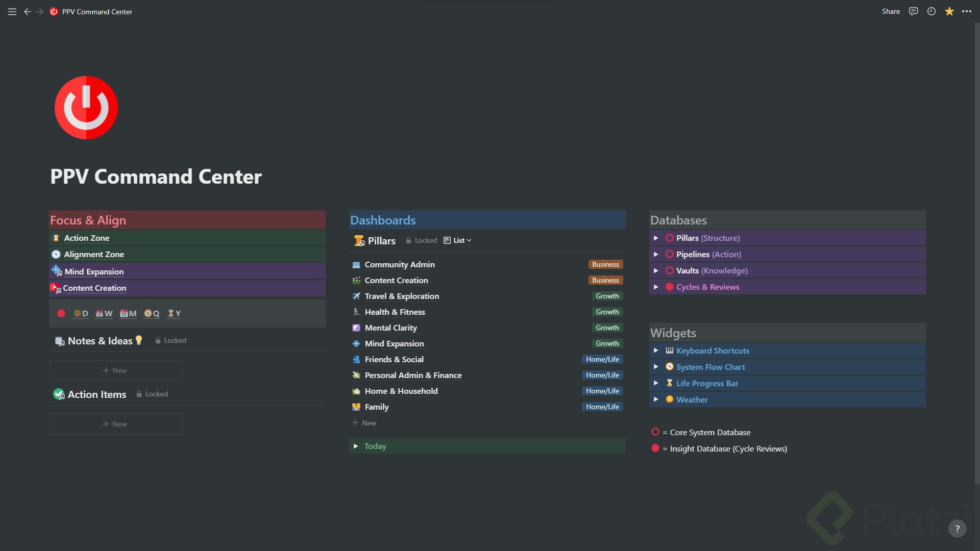The height and width of the screenshot is (551, 980).
Task: Expand the Weather widget toggle
Action: tap(656, 399)
